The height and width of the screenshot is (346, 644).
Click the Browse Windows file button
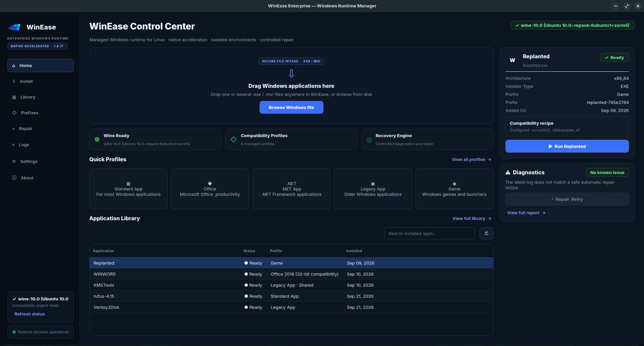click(291, 107)
